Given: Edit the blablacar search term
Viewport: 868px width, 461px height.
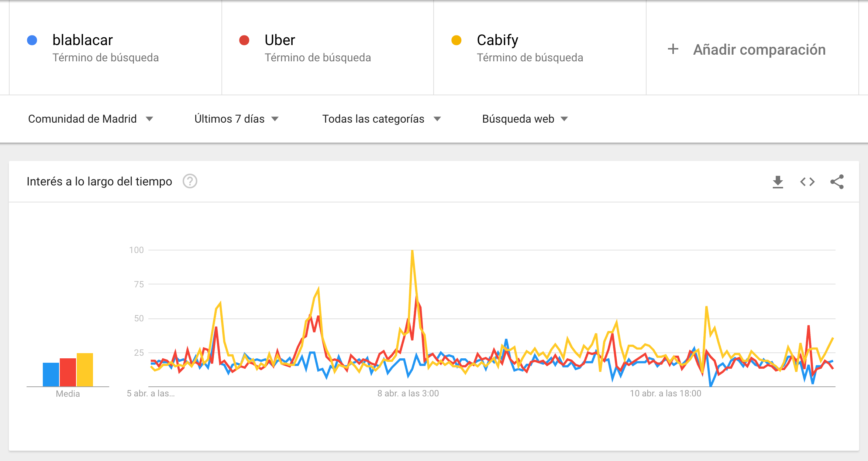Looking at the screenshot, I should (x=83, y=40).
